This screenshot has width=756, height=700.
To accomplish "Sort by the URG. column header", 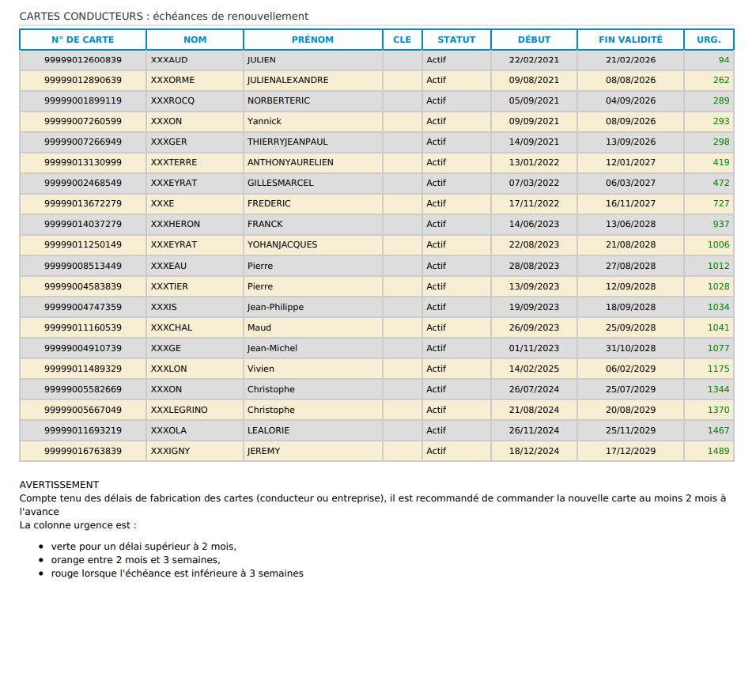I will coord(709,40).
